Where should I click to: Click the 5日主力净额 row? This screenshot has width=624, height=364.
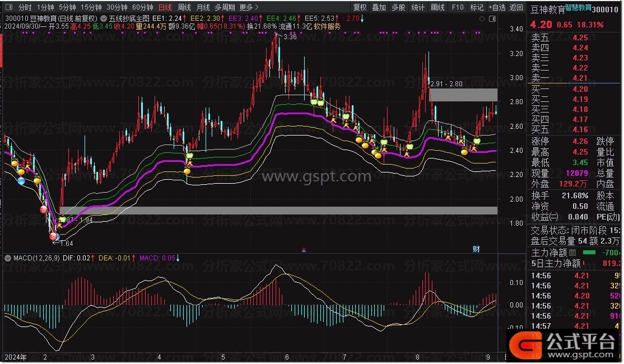(x=576, y=263)
